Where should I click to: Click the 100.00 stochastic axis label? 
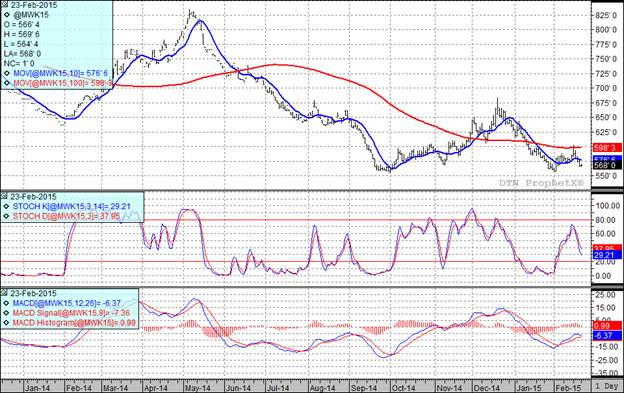pos(608,206)
